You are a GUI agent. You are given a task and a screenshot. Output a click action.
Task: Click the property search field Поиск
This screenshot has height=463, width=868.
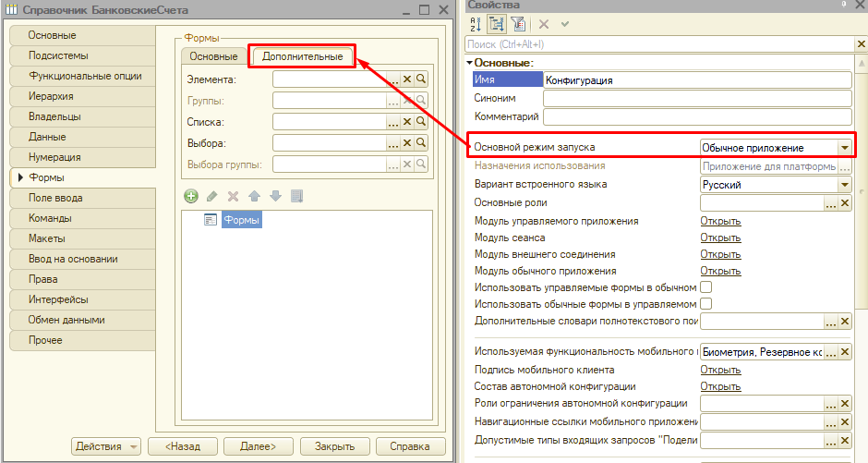(x=660, y=43)
